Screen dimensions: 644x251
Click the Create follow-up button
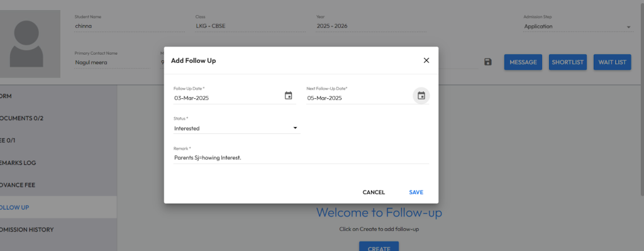coord(379,247)
